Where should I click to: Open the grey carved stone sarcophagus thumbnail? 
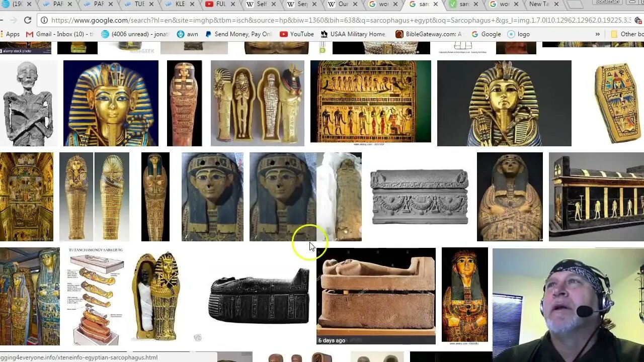(419, 197)
